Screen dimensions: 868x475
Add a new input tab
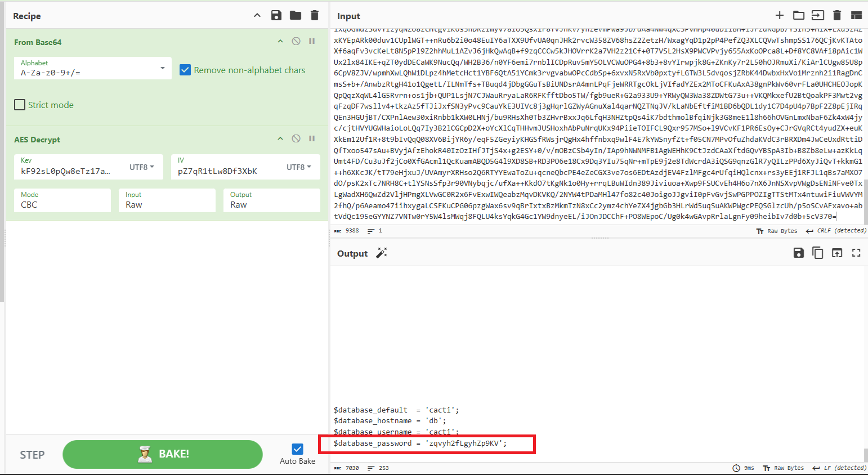tap(780, 15)
